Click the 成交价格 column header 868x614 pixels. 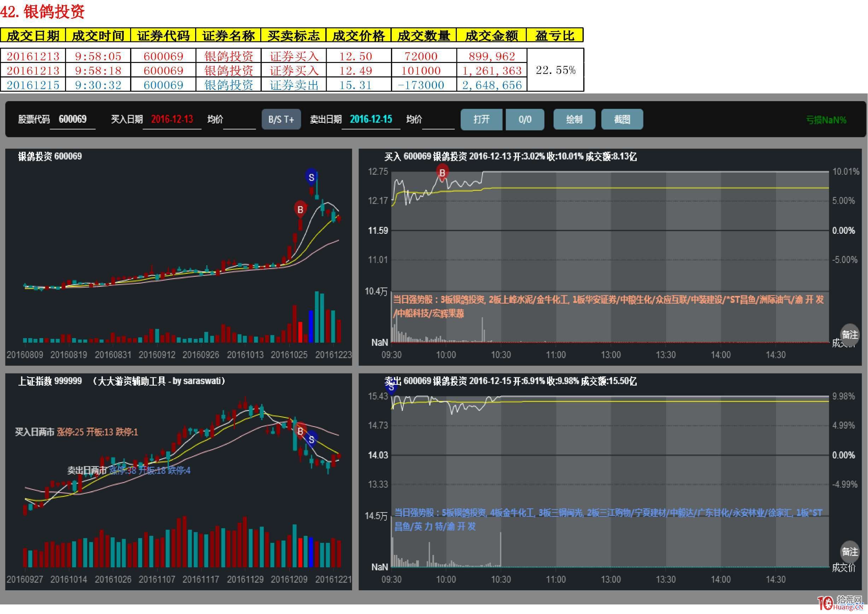pos(359,35)
